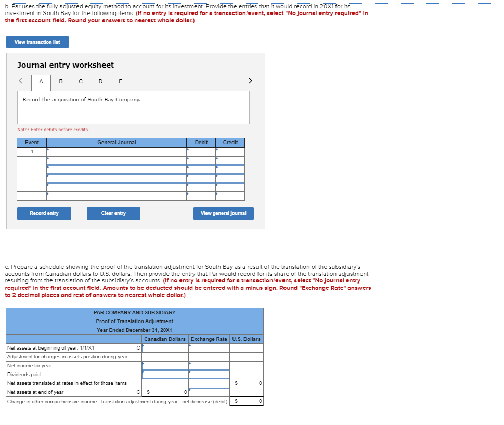Click sixth row Debit field
Screen dimensions: 504x425
point(201,196)
